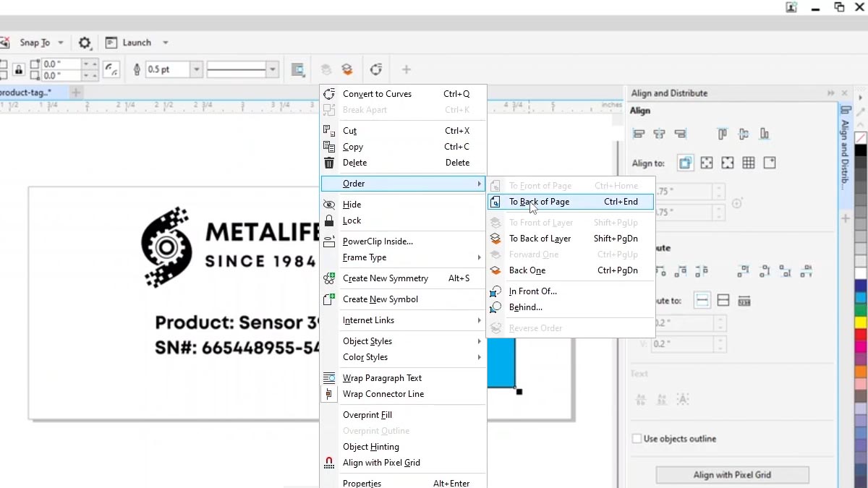The width and height of the screenshot is (868, 488).
Task: Click the align top edges icon
Action: click(721, 133)
